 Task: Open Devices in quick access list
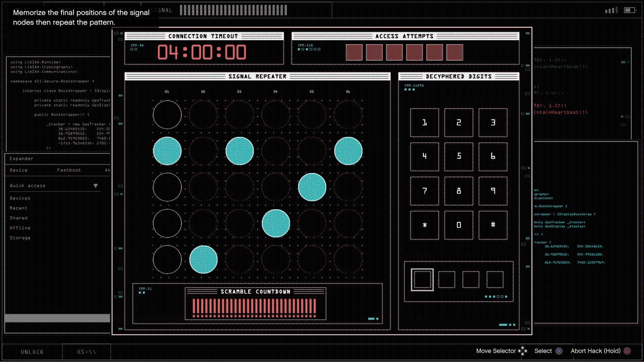click(x=20, y=198)
